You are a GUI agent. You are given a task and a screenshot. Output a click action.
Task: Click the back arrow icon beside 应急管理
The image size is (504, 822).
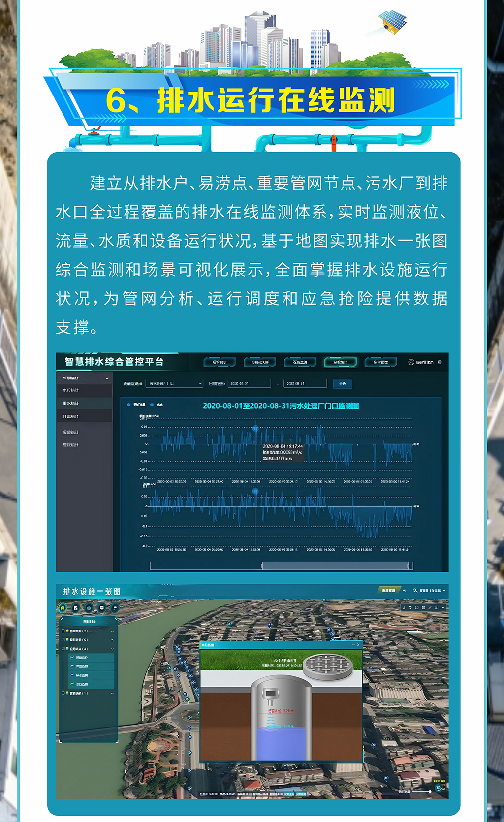point(405,590)
